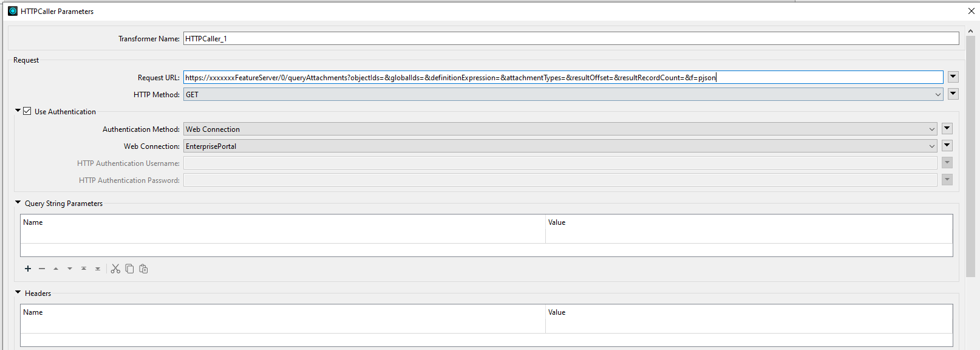980x350 pixels.
Task: Add a new query string parameter row
Action: pyautogui.click(x=28, y=269)
